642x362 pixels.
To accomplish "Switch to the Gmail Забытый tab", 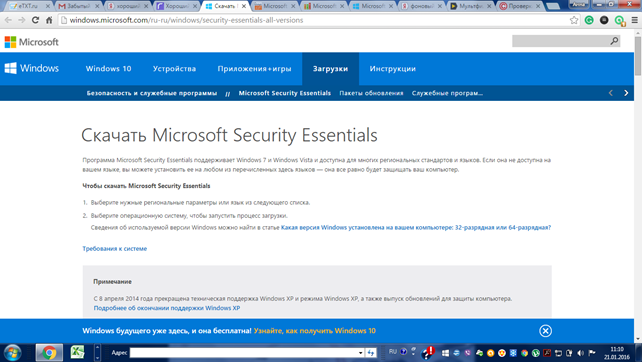I will click(78, 6).
